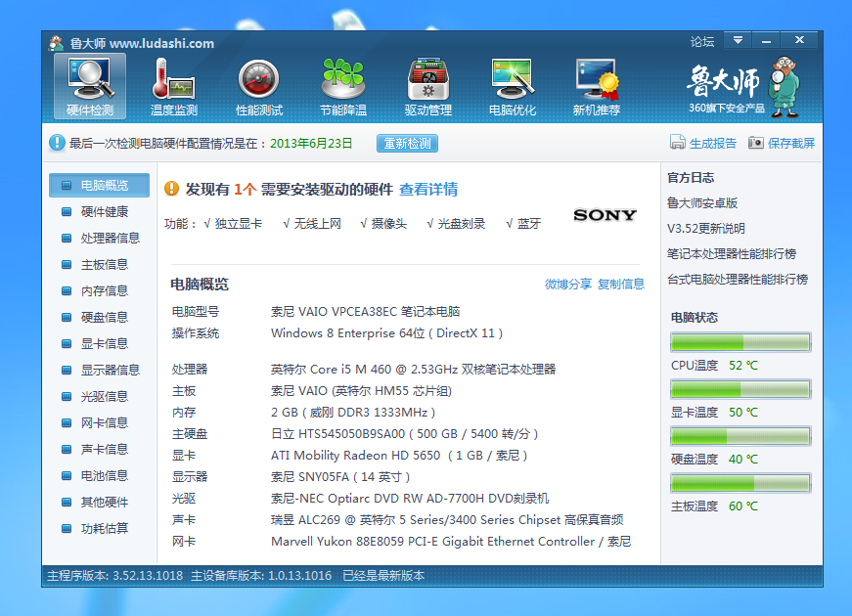Click the 独立显卡 feature label

click(x=238, y=224)
